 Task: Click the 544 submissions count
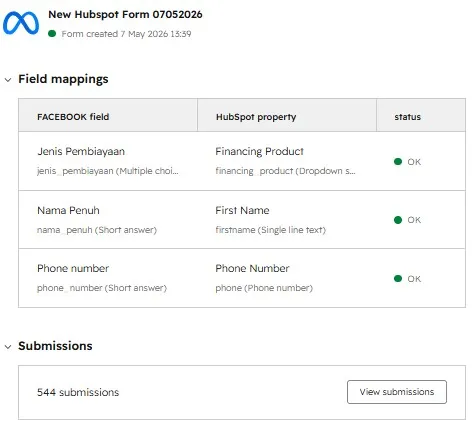click(78, 392)
